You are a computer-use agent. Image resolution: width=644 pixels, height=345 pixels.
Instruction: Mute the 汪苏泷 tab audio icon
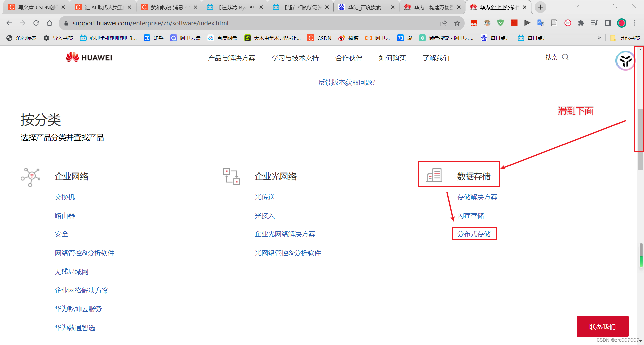[x=252, y=7]
